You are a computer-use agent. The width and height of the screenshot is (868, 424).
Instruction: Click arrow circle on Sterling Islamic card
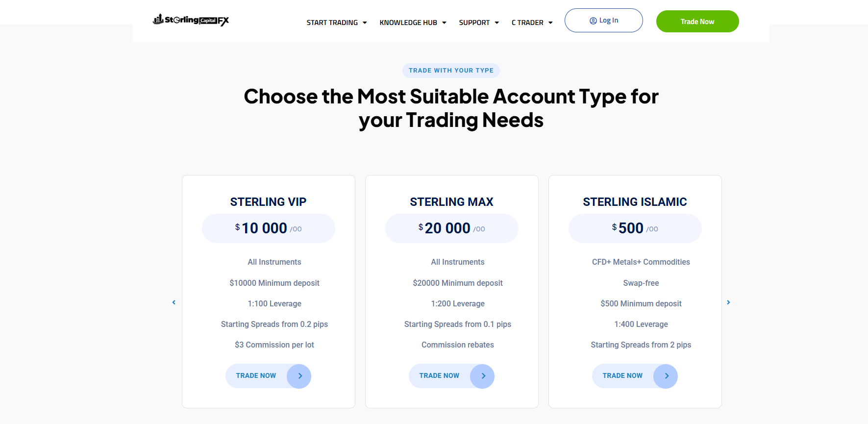pos(666,376)
